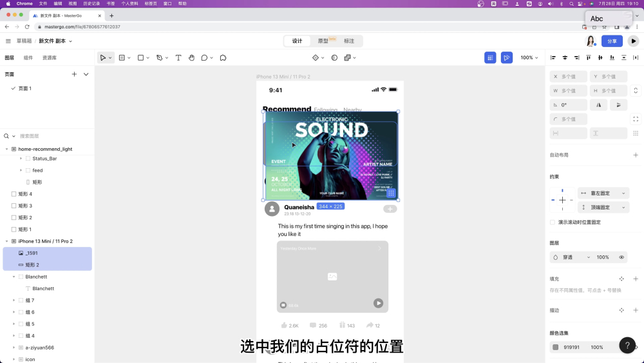Expand the 组 7 group
This screenshot has width=644, height=363.
(14, 300)
